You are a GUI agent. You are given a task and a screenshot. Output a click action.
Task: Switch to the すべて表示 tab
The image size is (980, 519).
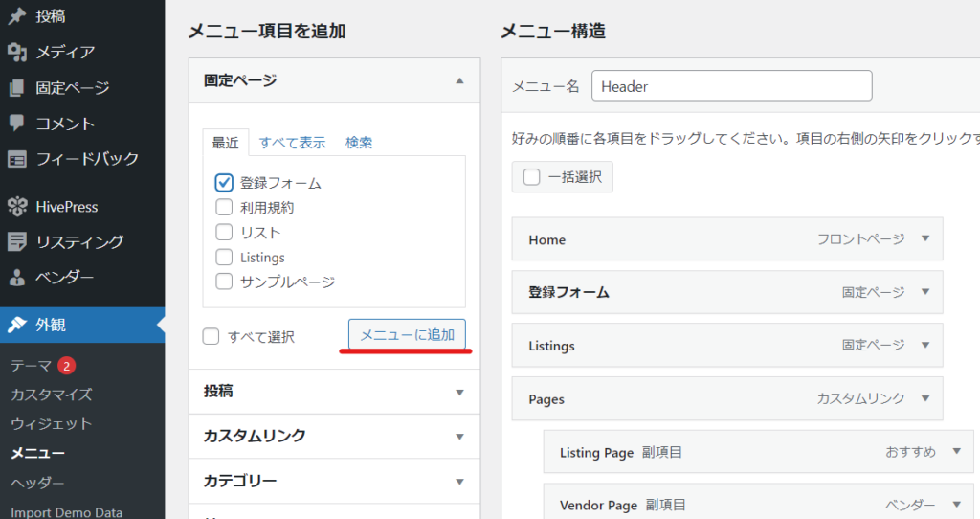tap(292, 143)
